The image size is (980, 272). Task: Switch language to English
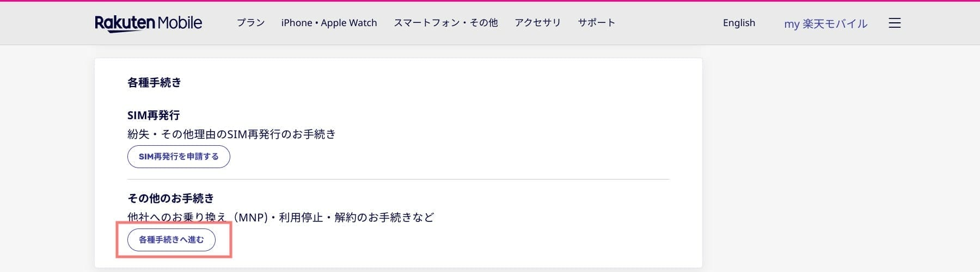coord(739,23)
